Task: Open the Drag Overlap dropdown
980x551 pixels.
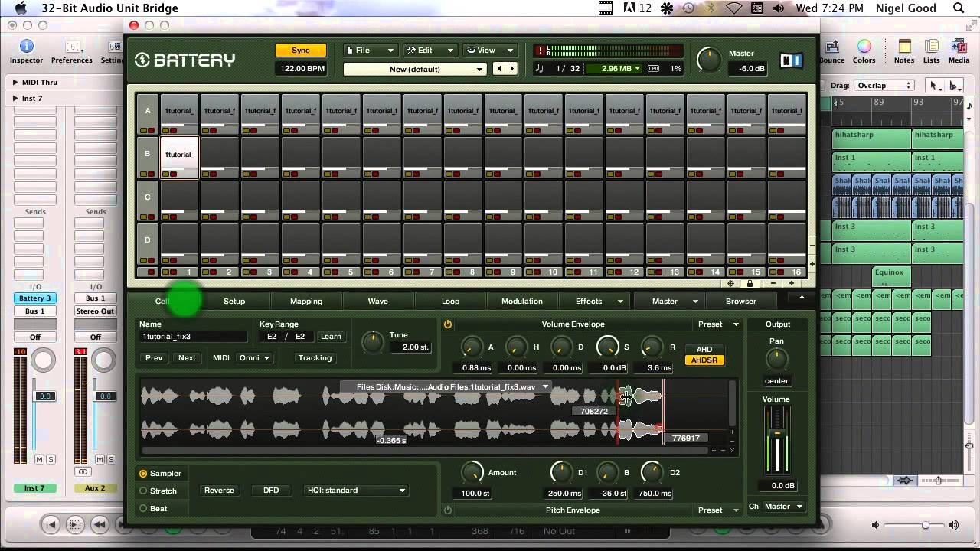Action: pos(884,86)
